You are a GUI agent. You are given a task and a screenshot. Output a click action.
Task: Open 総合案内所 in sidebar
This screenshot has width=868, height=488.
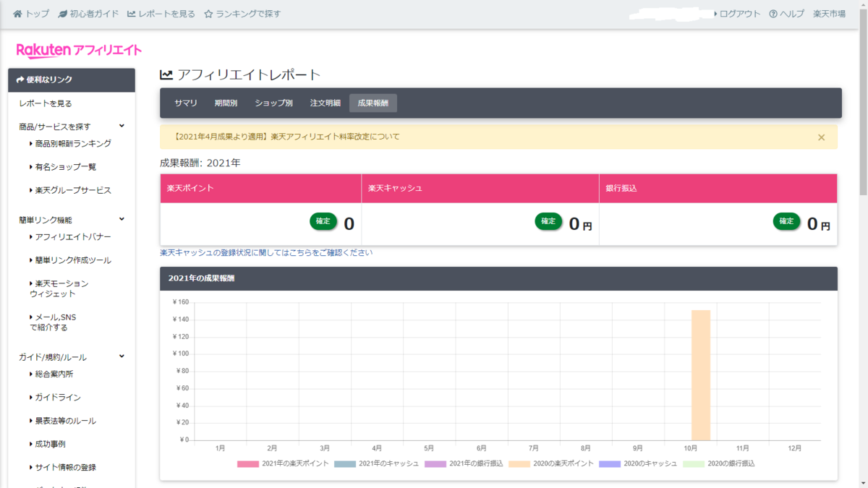pyautogui.click(x=54, y=374)
